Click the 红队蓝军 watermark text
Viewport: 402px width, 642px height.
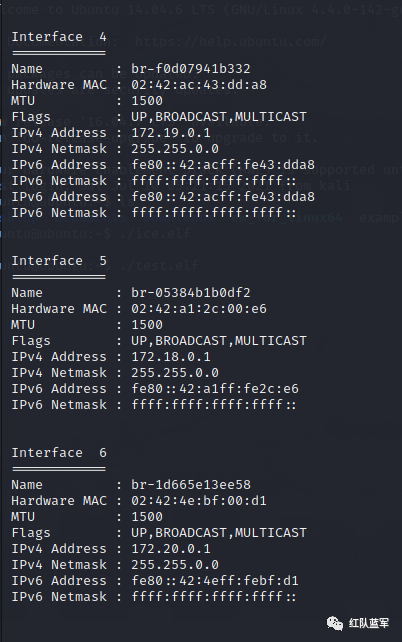pos(369,623)
